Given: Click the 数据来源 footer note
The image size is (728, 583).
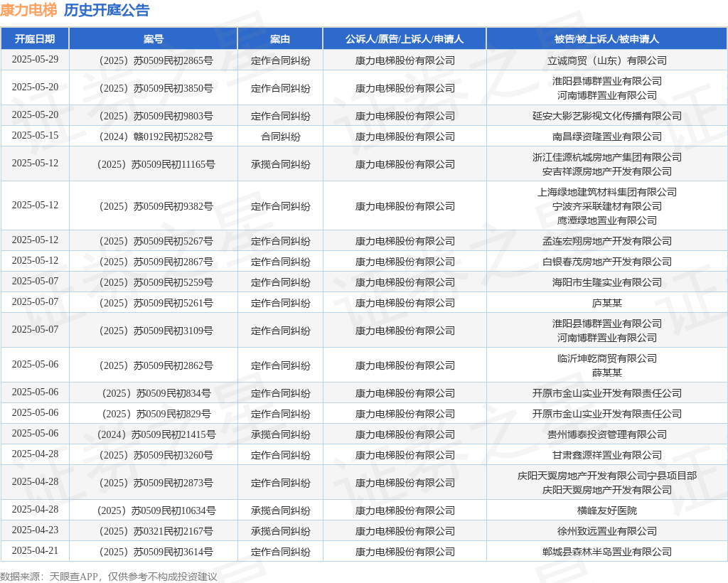Looking at the screenshot, I should [109, 577].
